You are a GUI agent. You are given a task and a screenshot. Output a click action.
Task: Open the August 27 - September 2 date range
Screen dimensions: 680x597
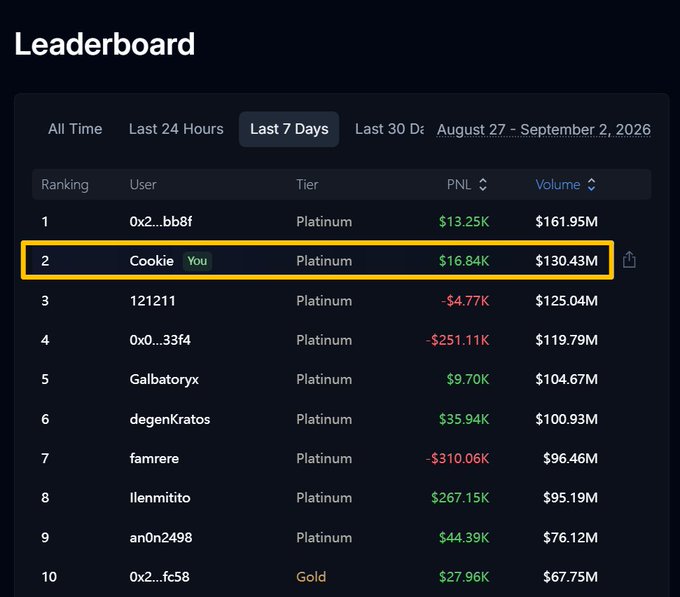point(544,130)
